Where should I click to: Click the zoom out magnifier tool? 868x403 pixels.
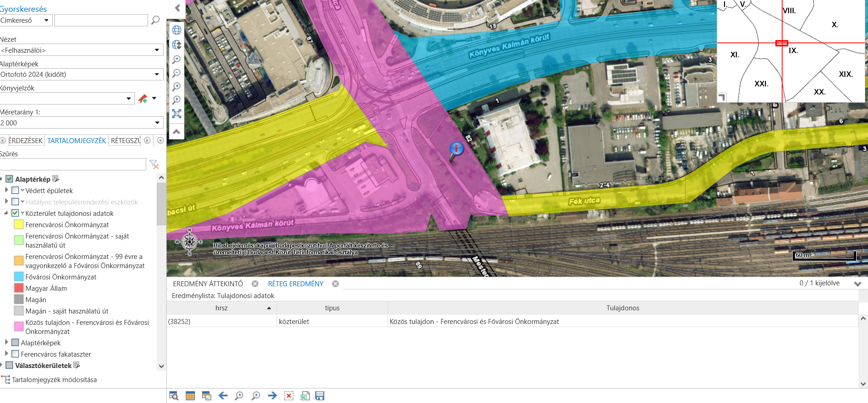point(177,73)
